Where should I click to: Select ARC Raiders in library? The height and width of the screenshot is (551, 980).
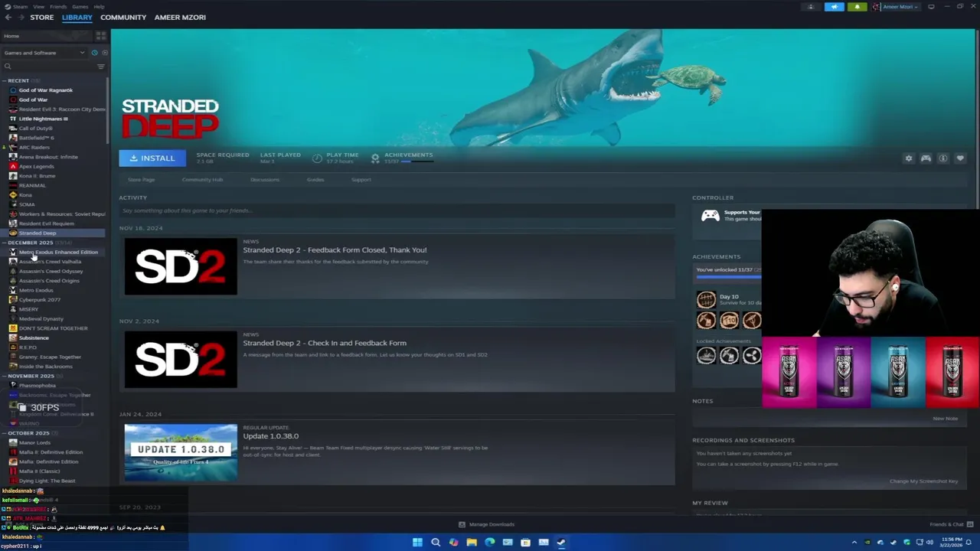click(x=34, y=147)
